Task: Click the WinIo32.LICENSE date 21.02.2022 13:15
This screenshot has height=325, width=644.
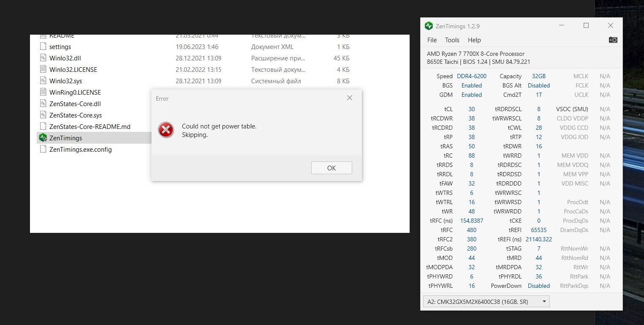Action: [x=198, y=70]
